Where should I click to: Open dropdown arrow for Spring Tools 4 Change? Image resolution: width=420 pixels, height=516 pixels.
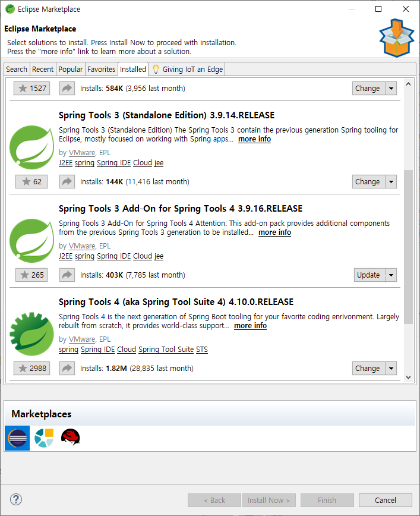point(391,368)
